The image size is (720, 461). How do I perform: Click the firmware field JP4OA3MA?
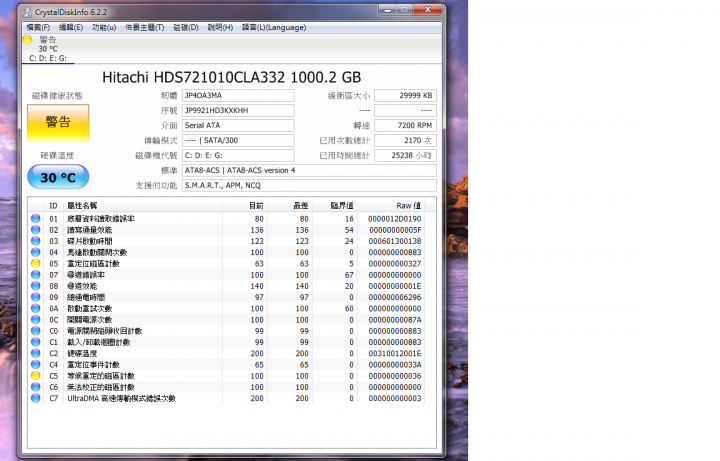(238, 96)
